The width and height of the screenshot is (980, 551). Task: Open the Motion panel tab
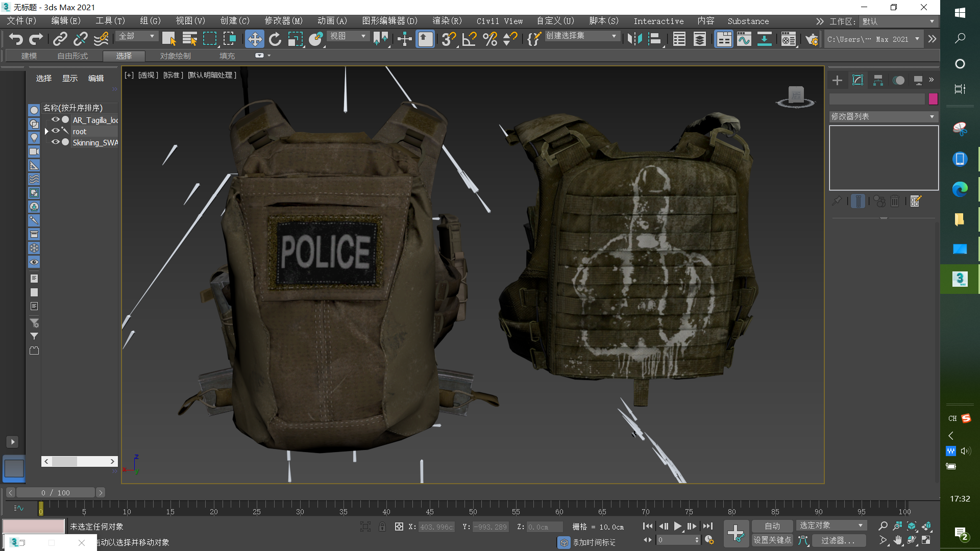[898, 80]
